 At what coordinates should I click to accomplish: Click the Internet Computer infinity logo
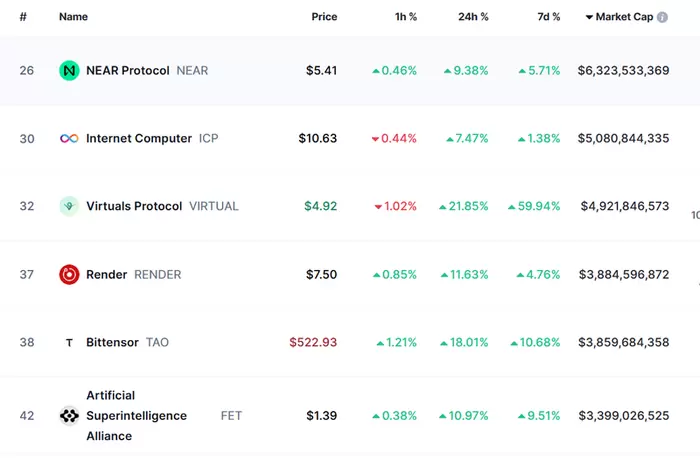[69, 139]
